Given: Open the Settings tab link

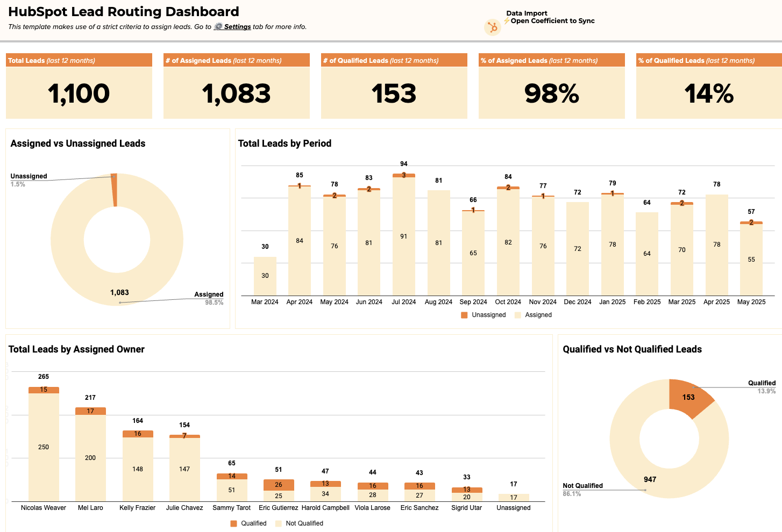Looking at the screenshot, I should [x=237, y=27].
